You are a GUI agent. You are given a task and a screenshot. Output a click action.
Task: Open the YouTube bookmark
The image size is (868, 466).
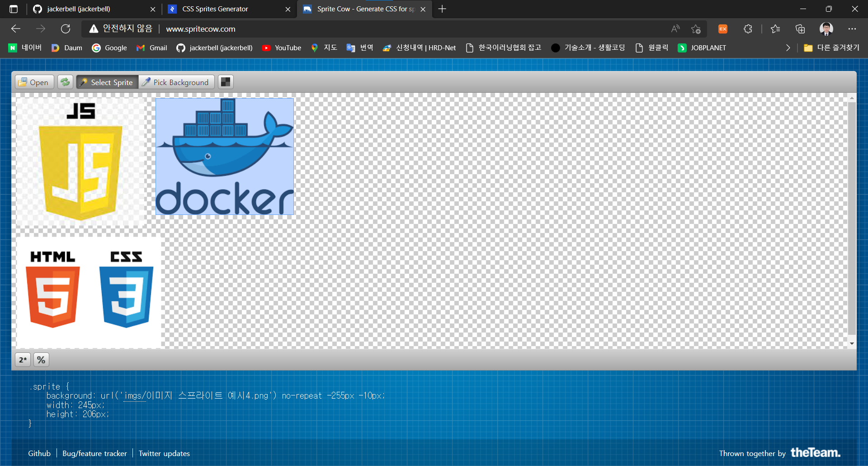coord(282,48)
